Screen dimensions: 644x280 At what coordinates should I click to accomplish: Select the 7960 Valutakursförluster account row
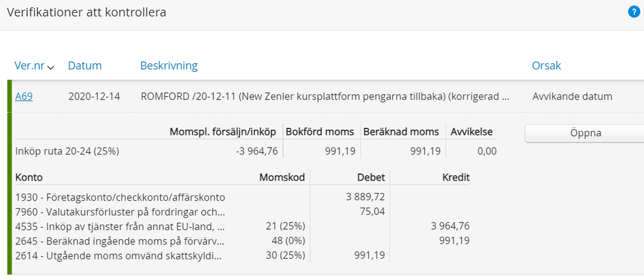[x=120, y=211]
